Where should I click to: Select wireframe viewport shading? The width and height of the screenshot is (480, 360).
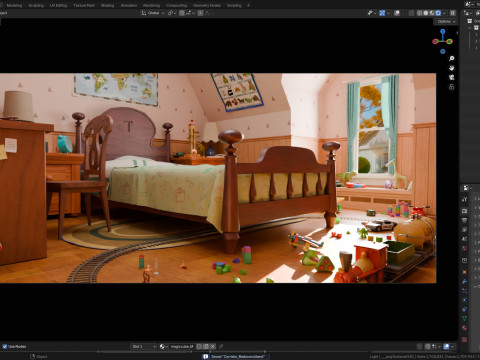[419, 13]
